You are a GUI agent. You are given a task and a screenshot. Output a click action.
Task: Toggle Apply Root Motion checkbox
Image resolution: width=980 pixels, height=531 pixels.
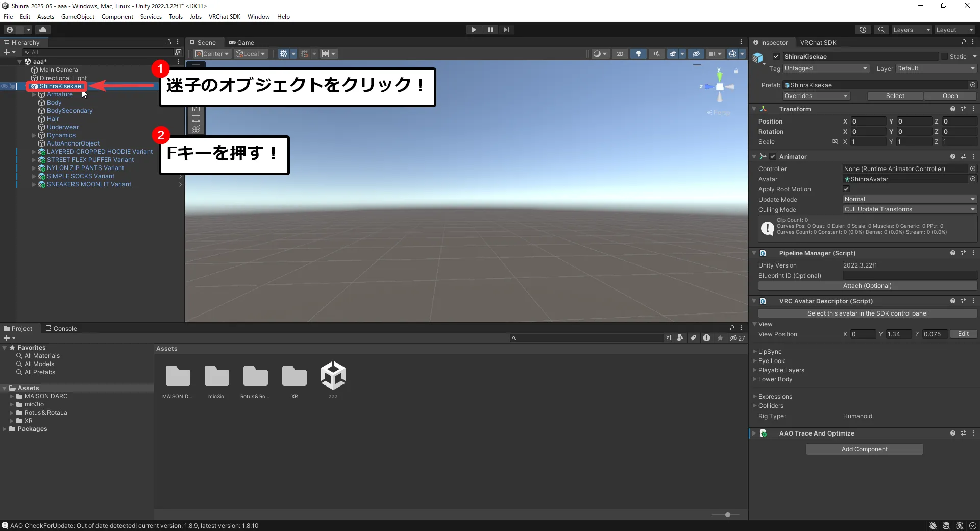pos(846,189)
